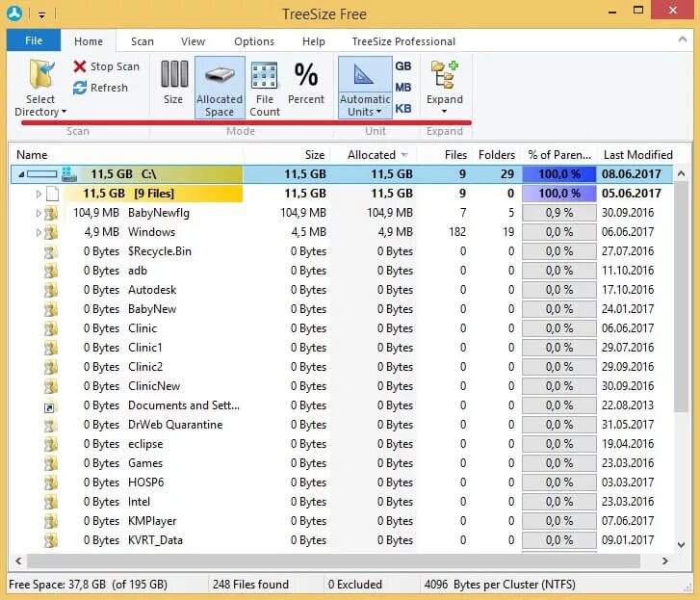The width and height of the screenshot is (700, 600).
Task: Click the Games folder icon
Action: [x=50, y=464]
